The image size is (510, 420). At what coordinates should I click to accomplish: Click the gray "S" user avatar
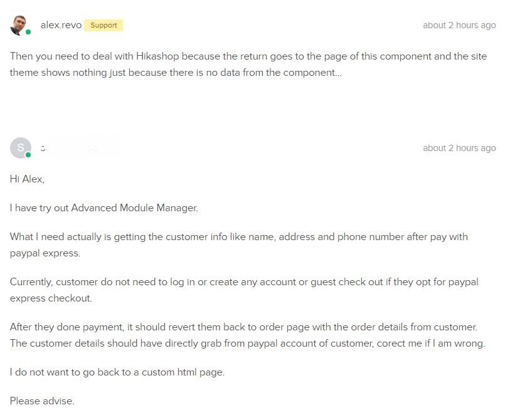point(19,147)
